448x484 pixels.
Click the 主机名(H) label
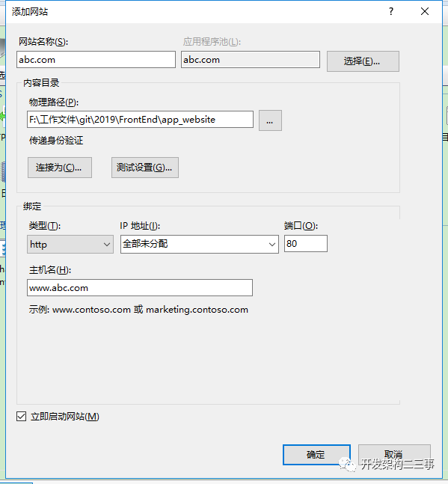tap(50, 270)
